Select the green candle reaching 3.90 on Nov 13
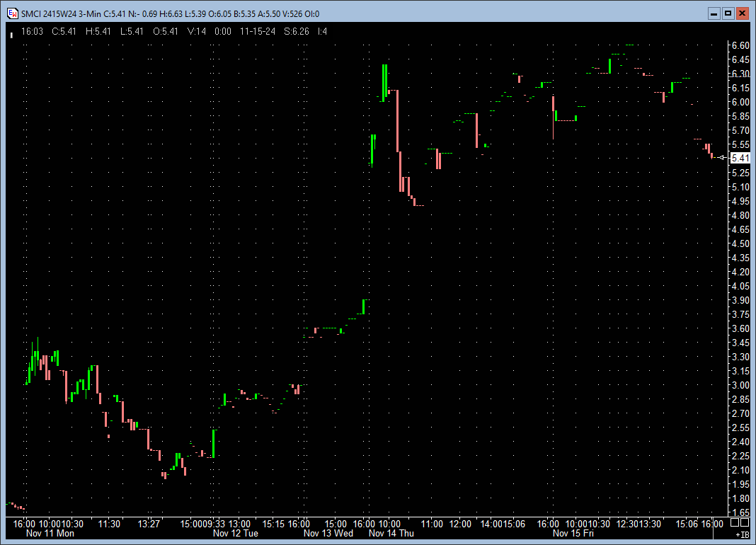 coord(364,306)
